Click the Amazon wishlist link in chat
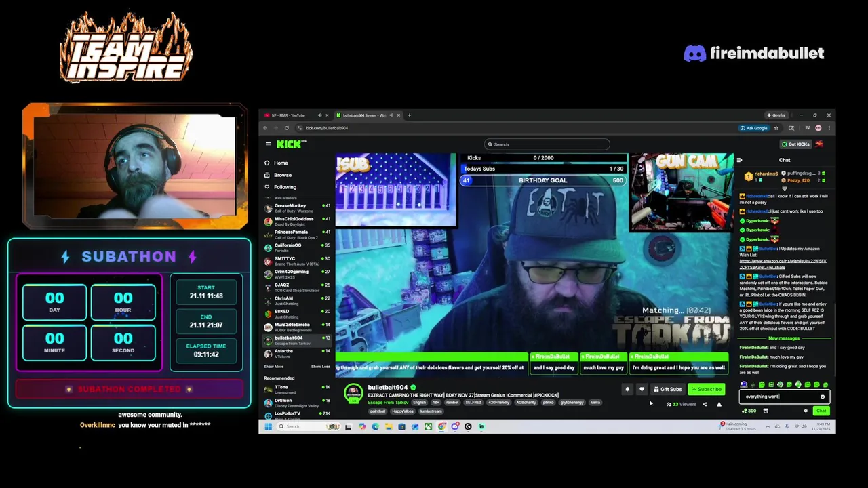The image size is (868, 488). coord(783,264)
